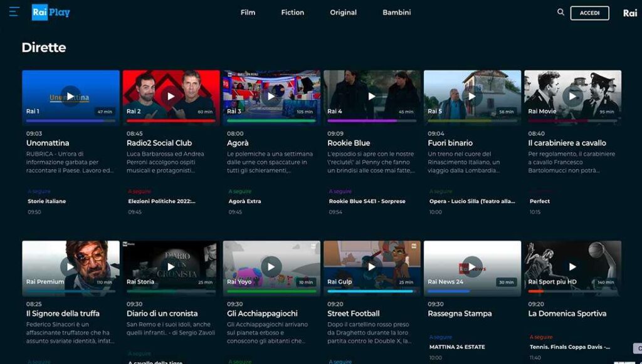
Task: Click upcoming show Perfect
Action: pos(540,201)
